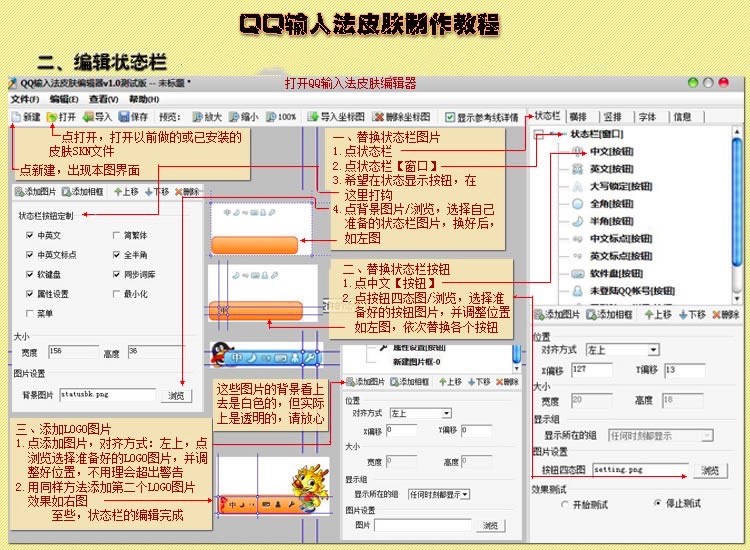Click 上移 icon below 新建图片框-0
This screenshot has height=550, width=750.
tap(442, 382)
